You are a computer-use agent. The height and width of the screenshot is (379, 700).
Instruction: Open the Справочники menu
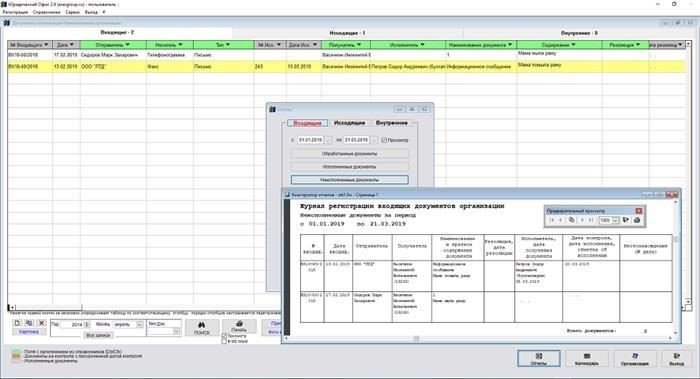pos(46,12)
